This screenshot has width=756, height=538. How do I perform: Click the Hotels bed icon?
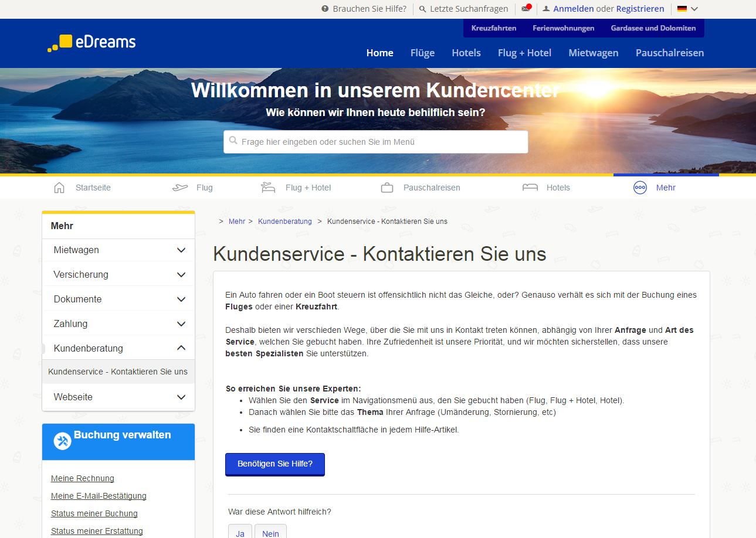pyautogui.click(x=530, y=188)
